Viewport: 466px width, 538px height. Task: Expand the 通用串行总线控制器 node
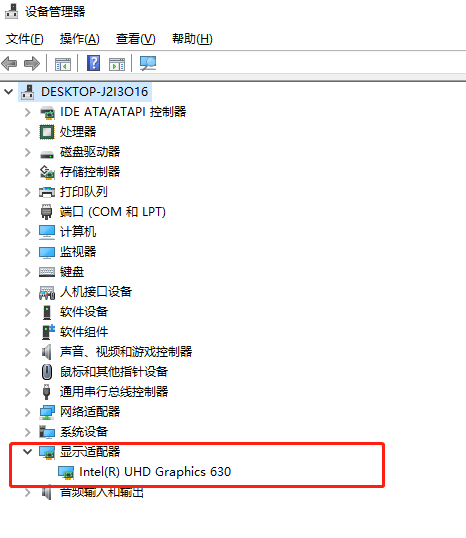click(27, 392)
